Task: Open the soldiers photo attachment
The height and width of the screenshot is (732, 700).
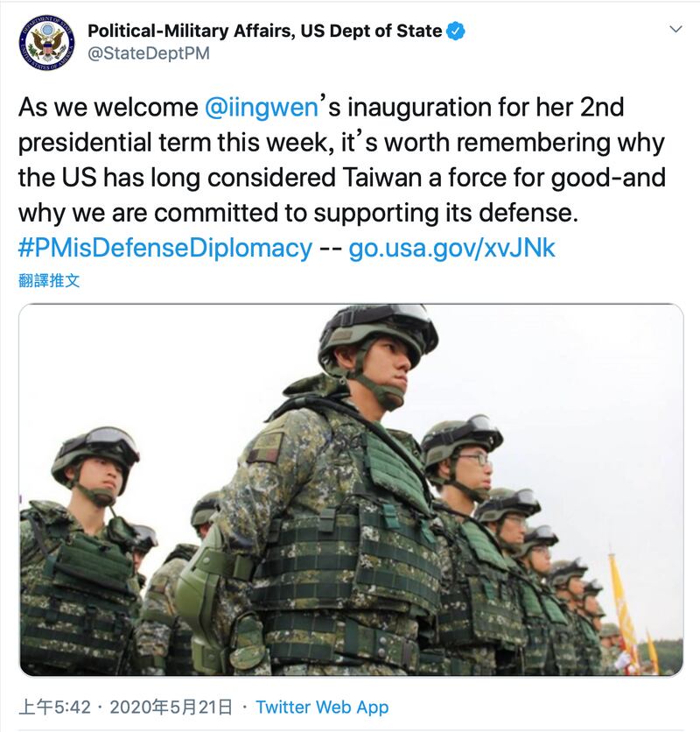Action: 350,490
